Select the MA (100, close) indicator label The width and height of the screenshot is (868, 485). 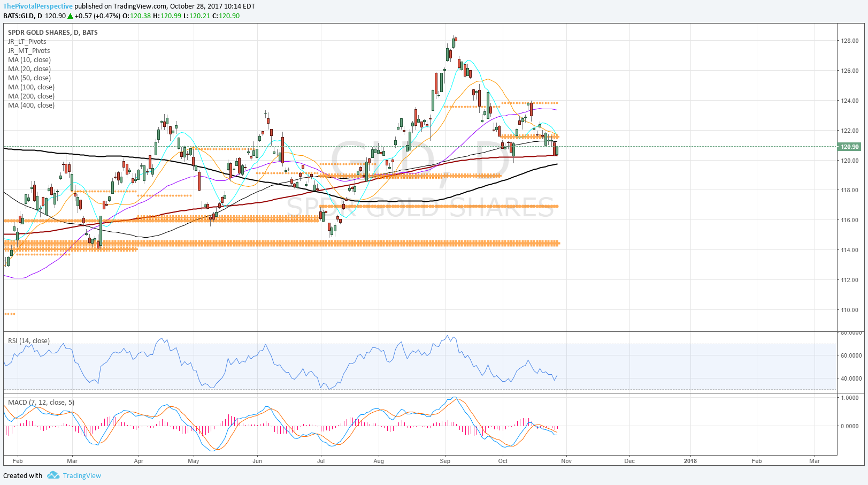[x=32, y=87]
